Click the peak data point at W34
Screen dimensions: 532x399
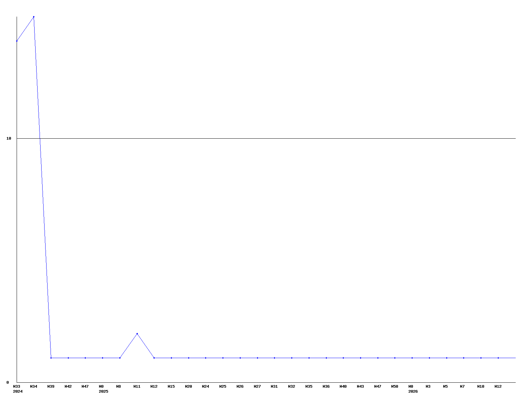pos(34,17)
